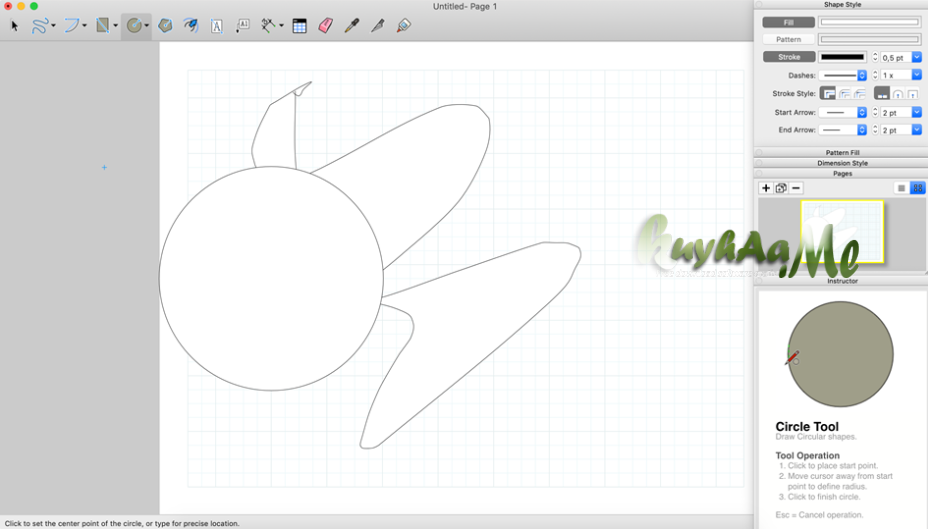
Task: Add a new page with plus button
Action: [766, 188]
